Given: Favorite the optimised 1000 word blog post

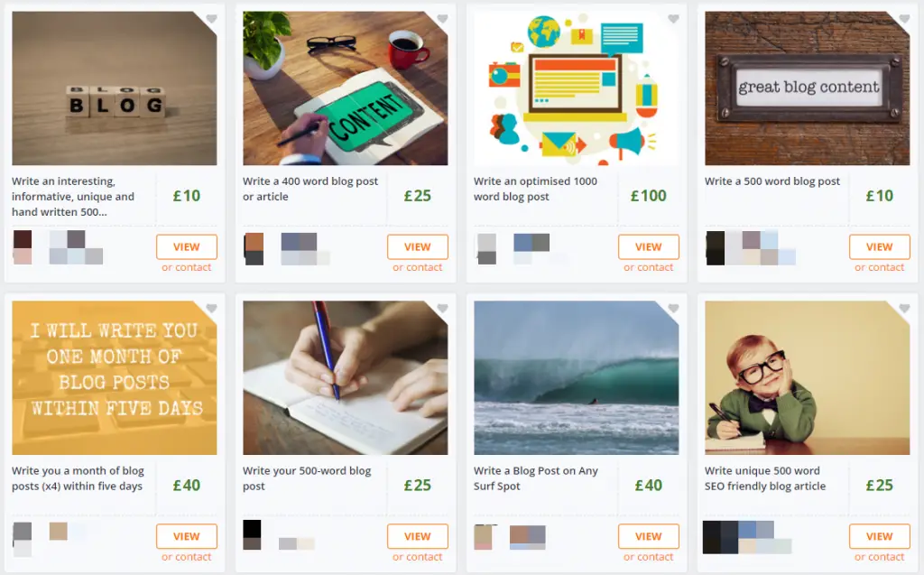Looking at the screenshot, I should click(x=673, y=19).
